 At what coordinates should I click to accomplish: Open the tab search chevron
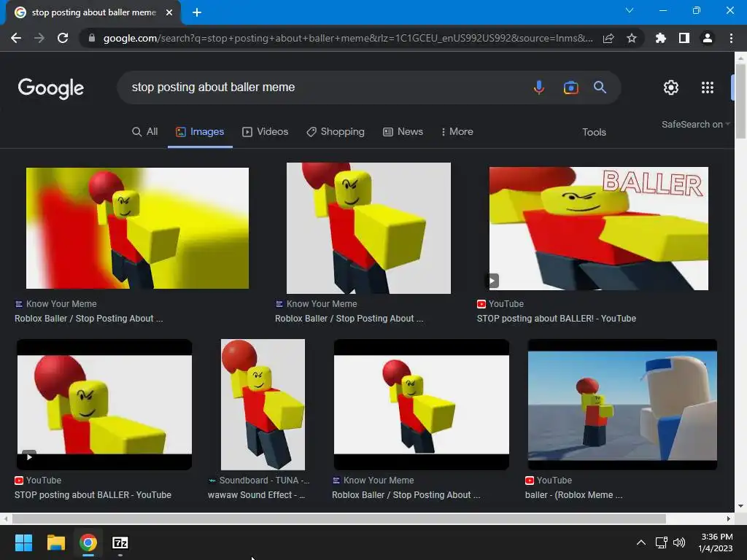(x=630, y=10)
